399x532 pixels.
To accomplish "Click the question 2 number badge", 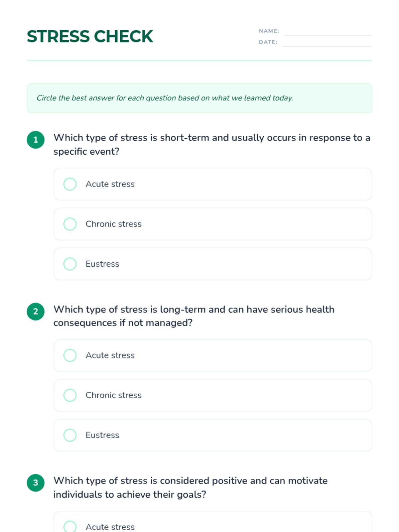I will coord(36,312).
